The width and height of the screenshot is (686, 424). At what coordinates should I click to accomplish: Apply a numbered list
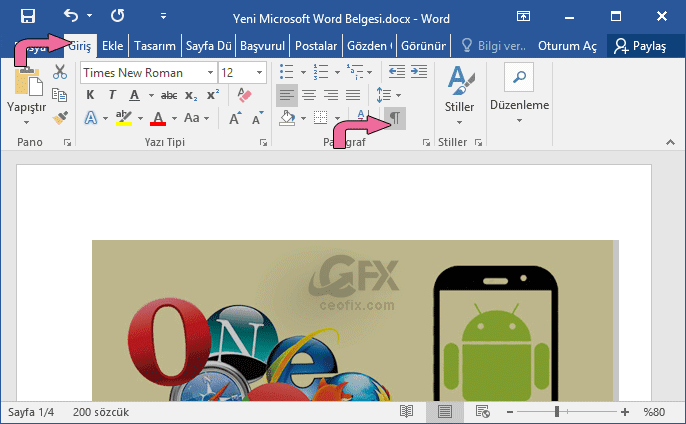[321, 72]
